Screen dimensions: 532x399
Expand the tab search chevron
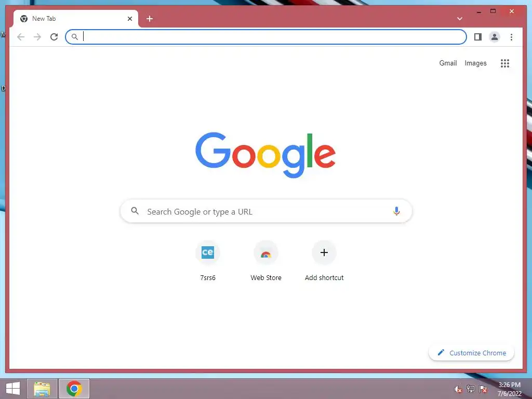tap(460, 19)
